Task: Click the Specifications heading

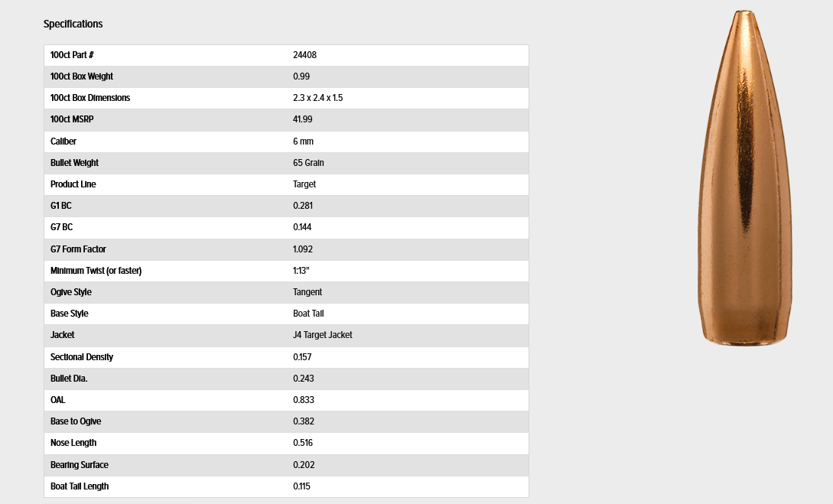Action: (73, 24)
